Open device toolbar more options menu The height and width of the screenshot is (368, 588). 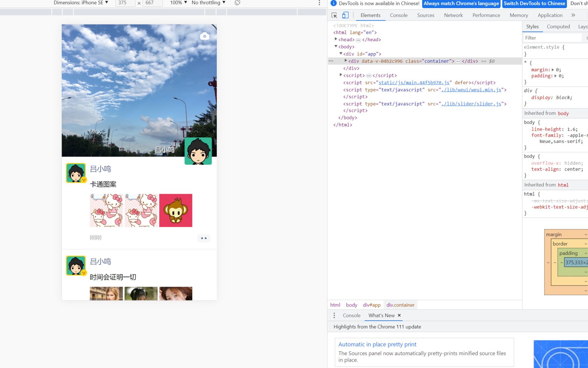point(319,3)
